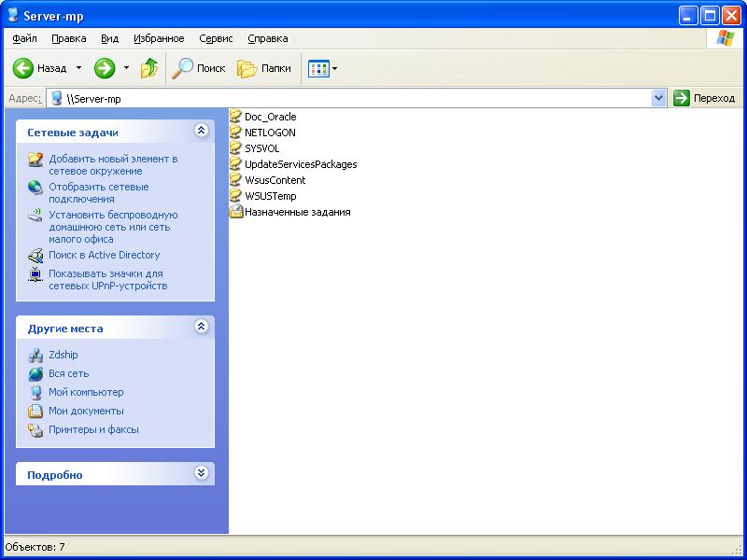Click the NETLOGON shared folder icon
The width and height of the screenshot is (747, 560).
pyautogui.click(x=236, y=132)
